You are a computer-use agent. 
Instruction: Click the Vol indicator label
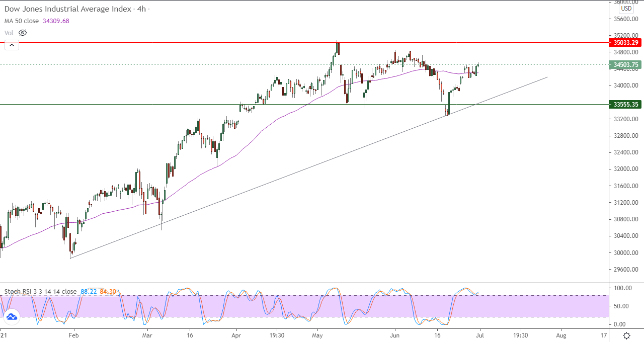click(x=9, y=33)
